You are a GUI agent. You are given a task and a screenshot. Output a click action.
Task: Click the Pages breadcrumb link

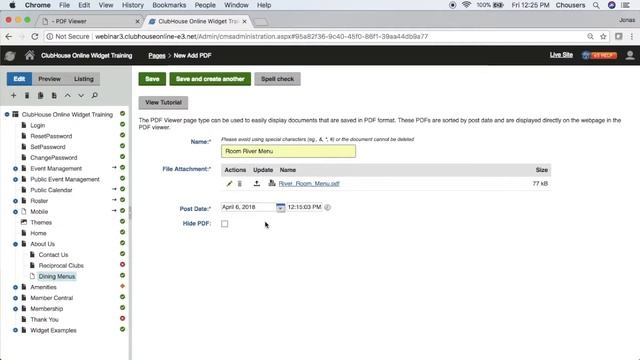[x=157, y=56]
